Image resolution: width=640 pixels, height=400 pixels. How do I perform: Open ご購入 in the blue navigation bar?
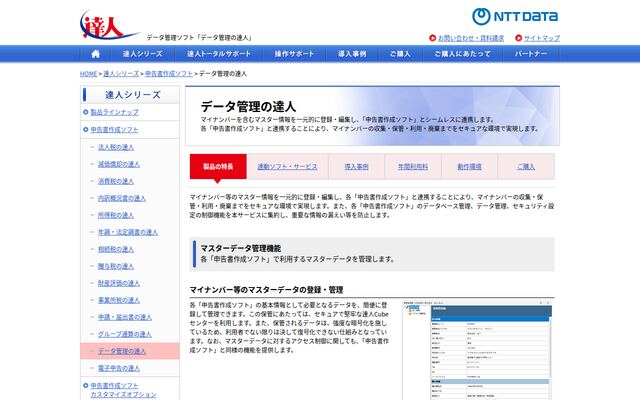(x=400, y=54)
